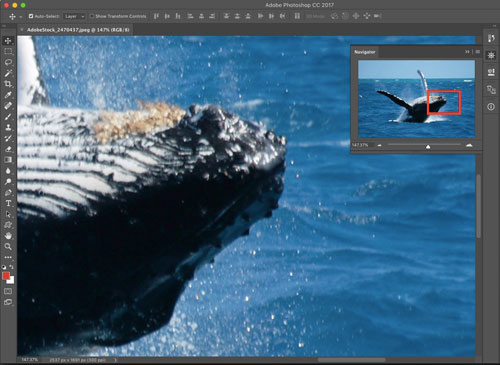Click Navigator zoom in large mountains button
Screen dimensions: 500x365
[x=469, y=145]
